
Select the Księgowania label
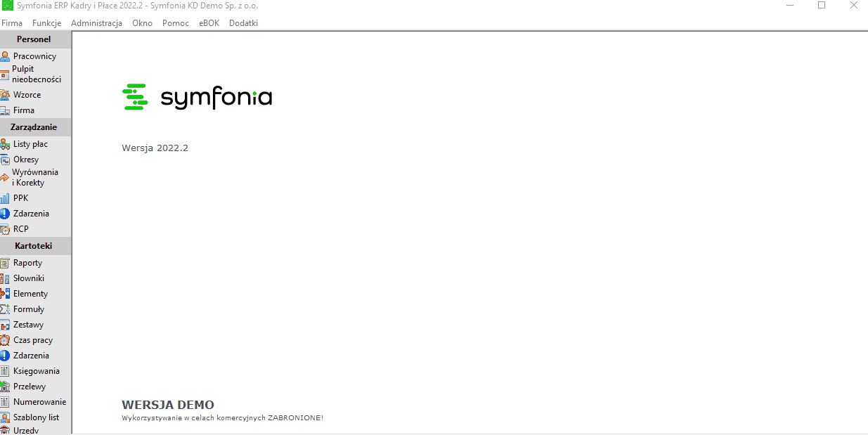[x=37, y=371]
